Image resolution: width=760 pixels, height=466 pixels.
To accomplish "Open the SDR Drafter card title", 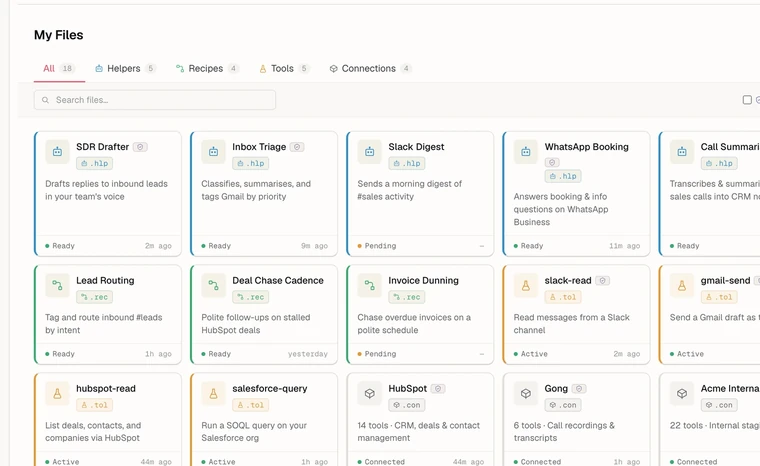I will click(x=102, y=147).
